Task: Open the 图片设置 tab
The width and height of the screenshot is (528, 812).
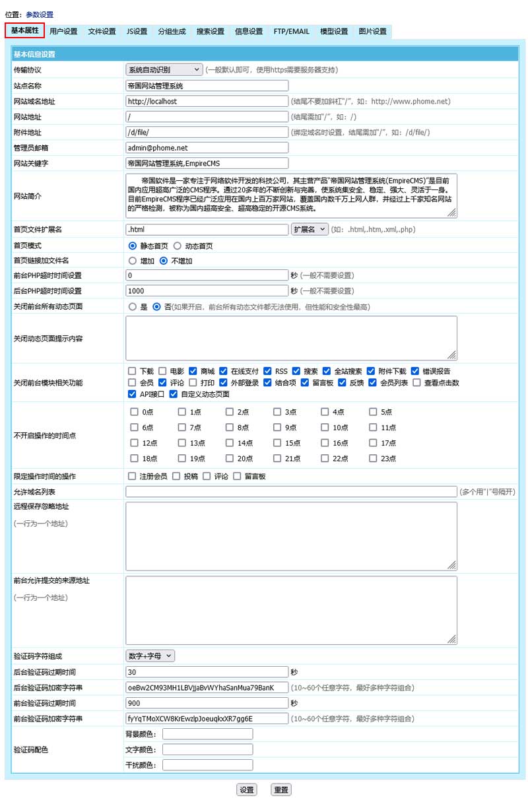Action: click(372, 31)
